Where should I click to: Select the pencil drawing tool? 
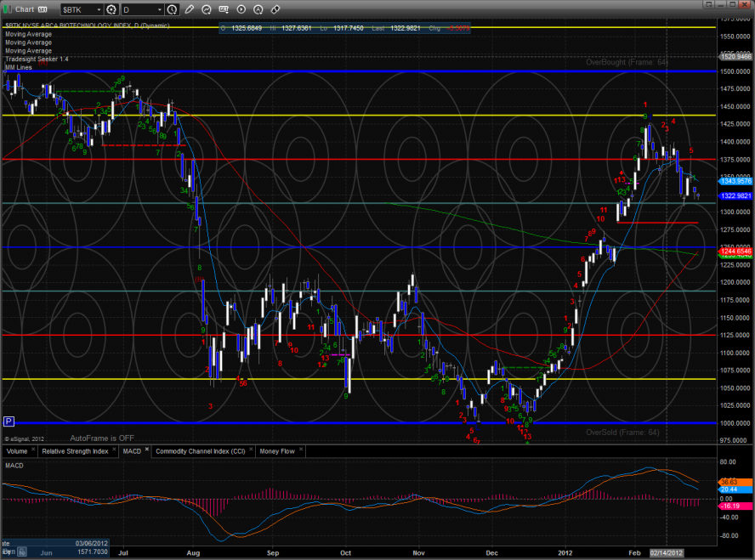click(190, 9)
